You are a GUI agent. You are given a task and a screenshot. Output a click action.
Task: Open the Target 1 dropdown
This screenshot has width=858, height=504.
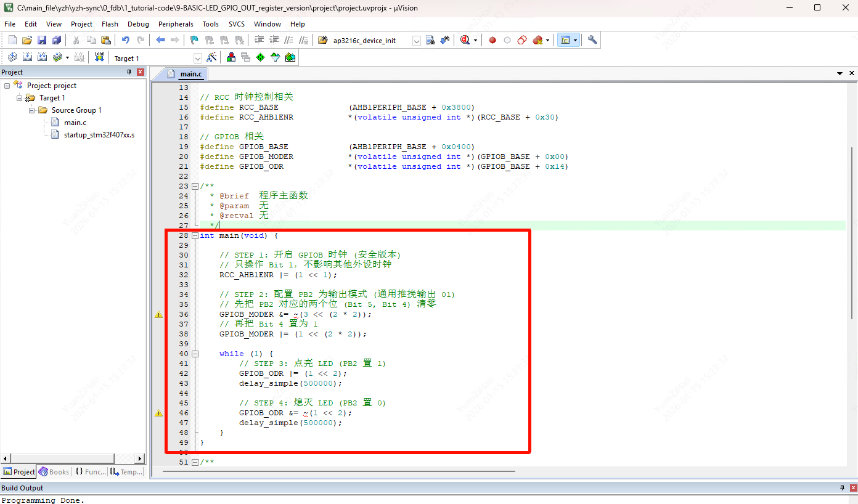pos(197,59)
